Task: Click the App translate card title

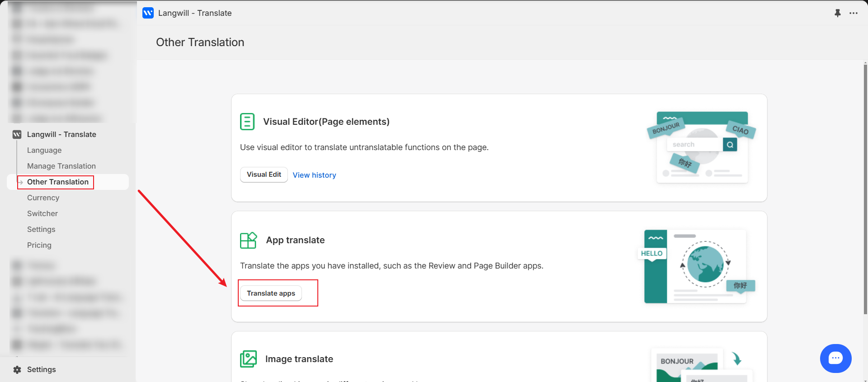Action: (x=295, y=240)
